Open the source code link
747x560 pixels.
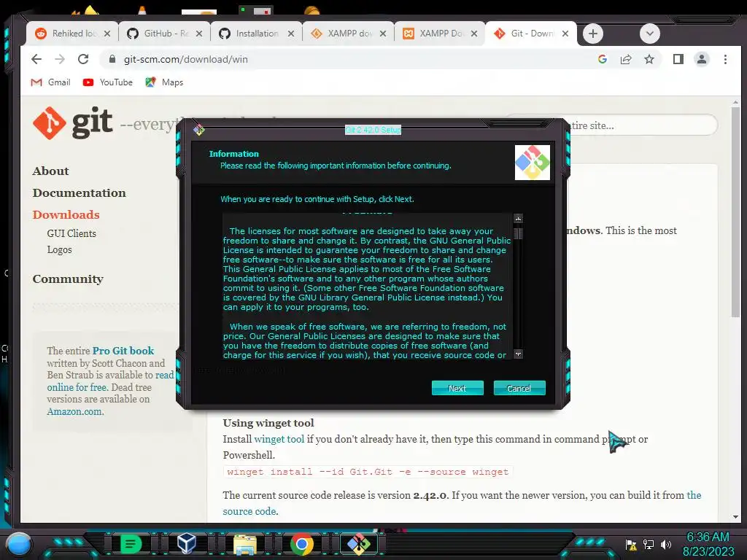point(249,511)
